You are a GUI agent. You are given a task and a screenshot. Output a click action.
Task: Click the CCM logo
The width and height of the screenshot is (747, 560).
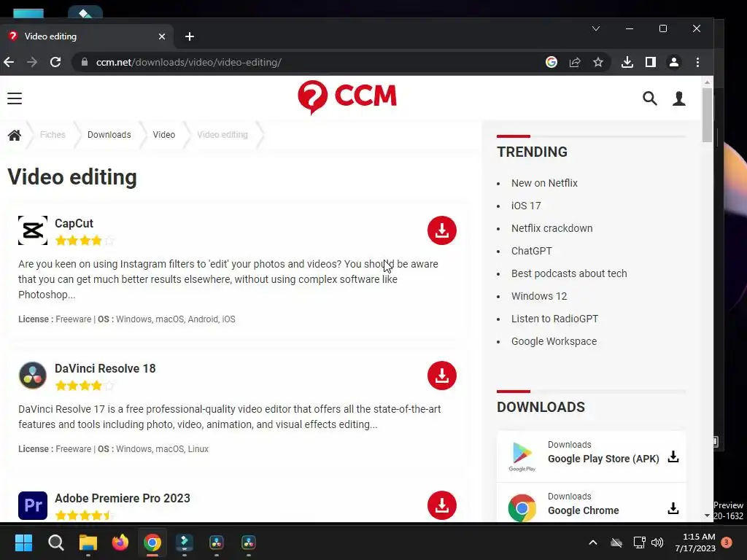(347, 97)
